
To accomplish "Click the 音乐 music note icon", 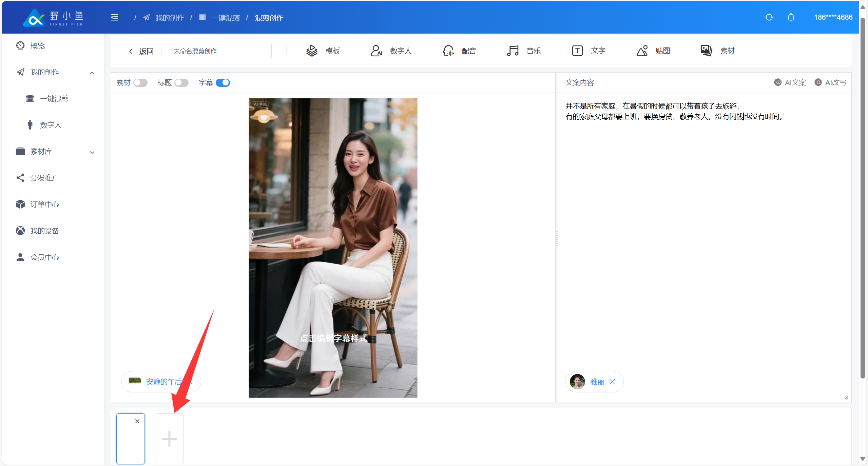I will point(513,51).
